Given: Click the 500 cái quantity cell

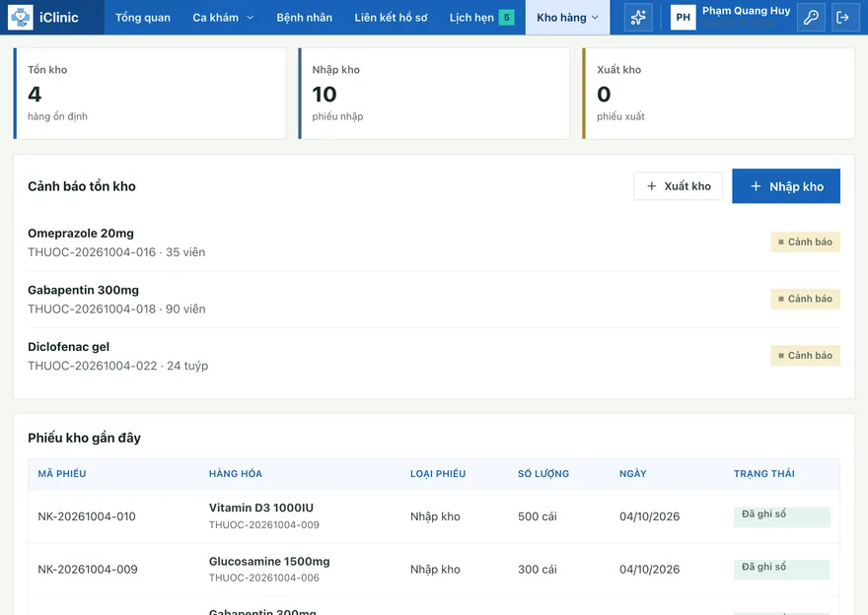Looking at the screenshot, I should 538,516.
